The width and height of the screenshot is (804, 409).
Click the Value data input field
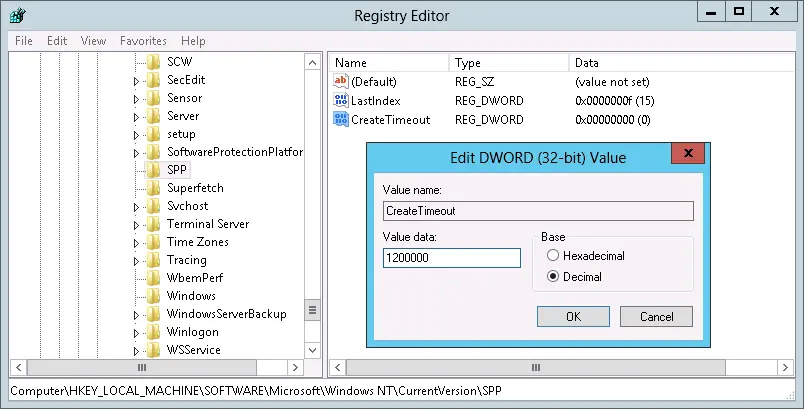[x=452, y=258]
